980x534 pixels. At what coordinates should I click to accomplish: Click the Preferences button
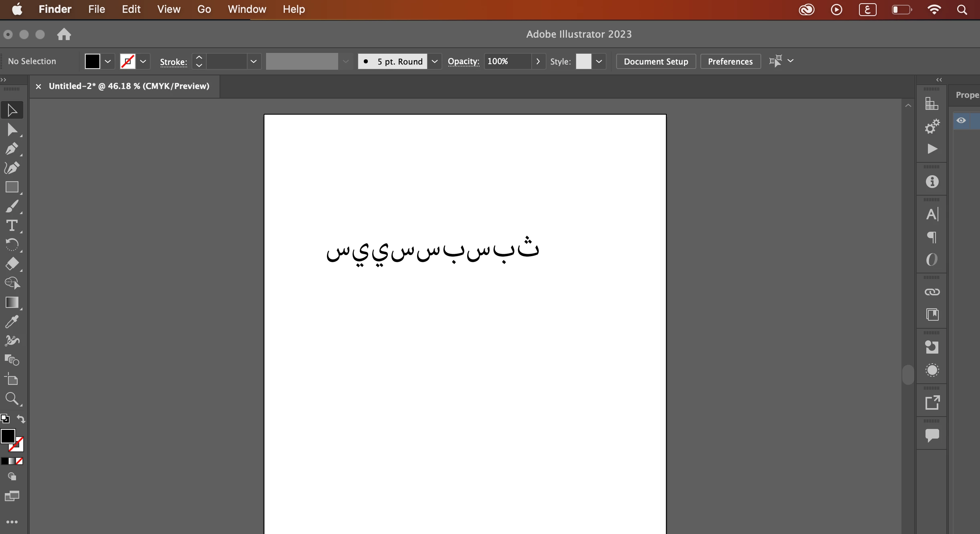point(730,61)
